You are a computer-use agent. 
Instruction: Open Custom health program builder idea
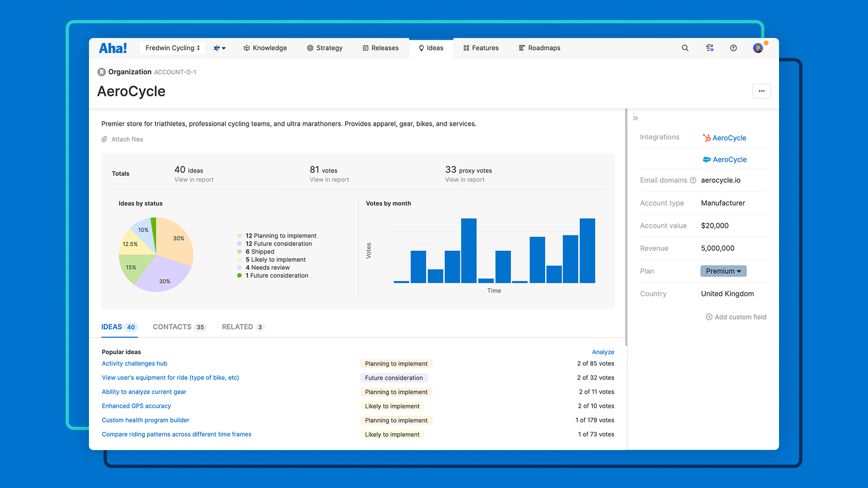(145, 420)
